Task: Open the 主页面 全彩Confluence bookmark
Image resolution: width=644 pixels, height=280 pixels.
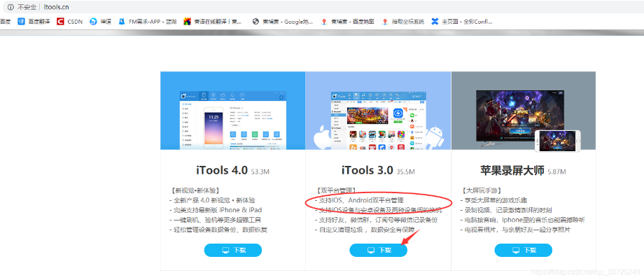Action: point(462,22)
